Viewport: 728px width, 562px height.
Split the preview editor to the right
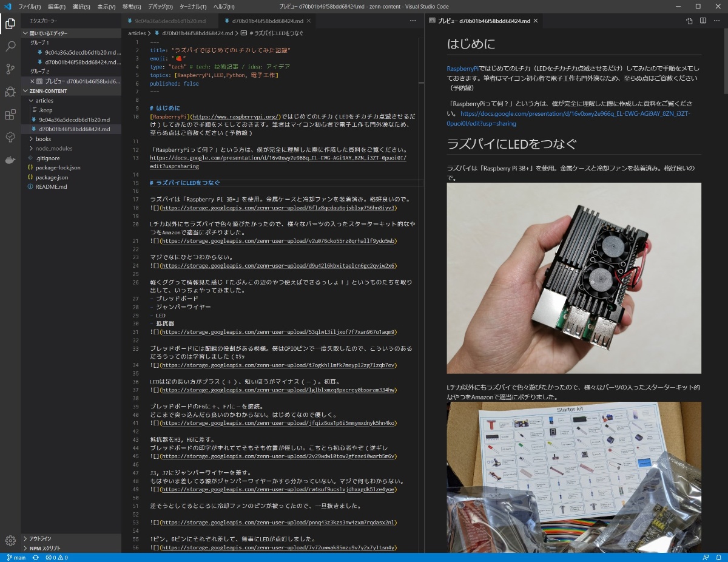pyautogui.click(x=703, y=21)
